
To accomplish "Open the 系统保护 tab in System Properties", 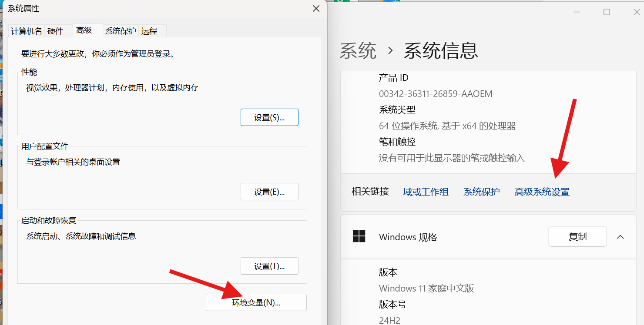I will coord(121,31).
